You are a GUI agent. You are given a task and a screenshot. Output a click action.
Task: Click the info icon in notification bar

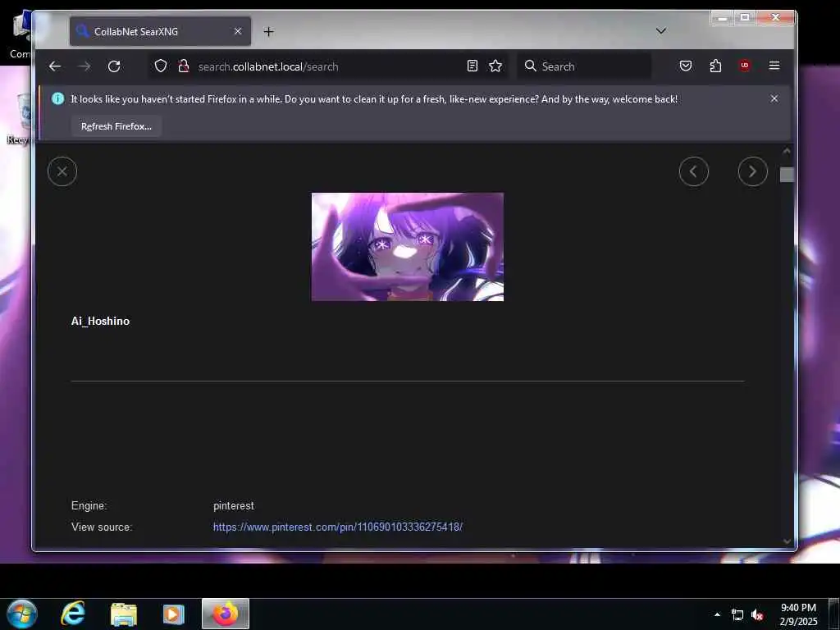tap(58, 98)
